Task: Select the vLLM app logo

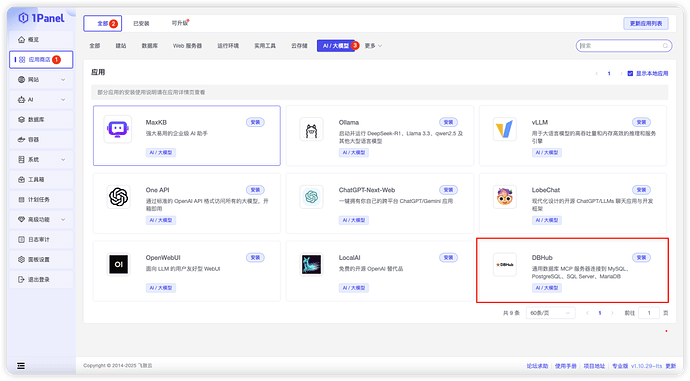Action: coord(504,129)
